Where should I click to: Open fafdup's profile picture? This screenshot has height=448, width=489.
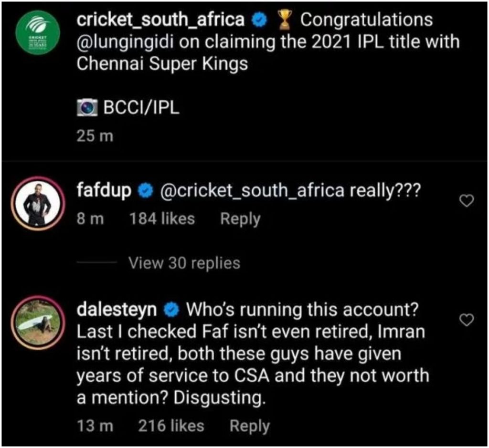coord(39,203)
